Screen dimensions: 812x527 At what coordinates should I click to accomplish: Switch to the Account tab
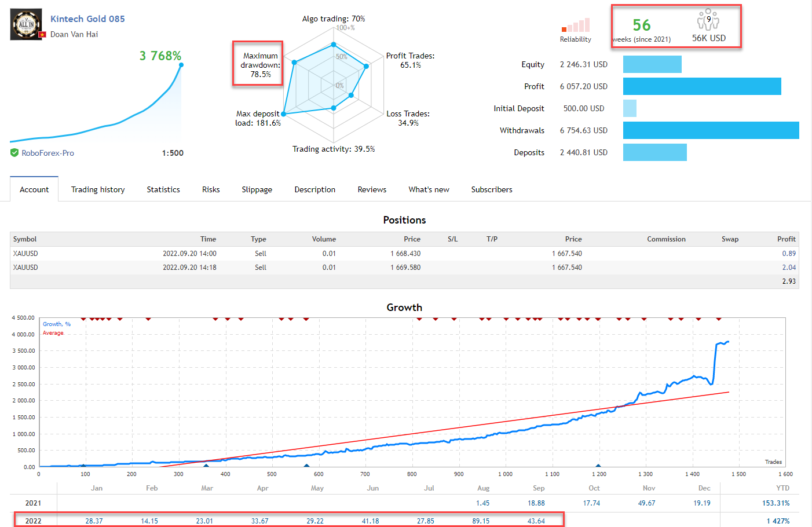point(34,189)
